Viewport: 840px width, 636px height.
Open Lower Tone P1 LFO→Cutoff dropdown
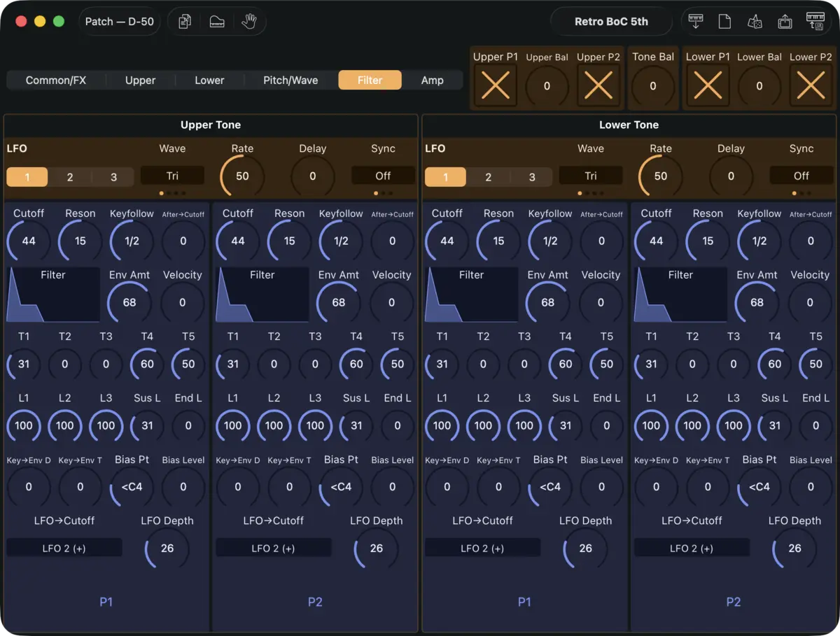482,548
